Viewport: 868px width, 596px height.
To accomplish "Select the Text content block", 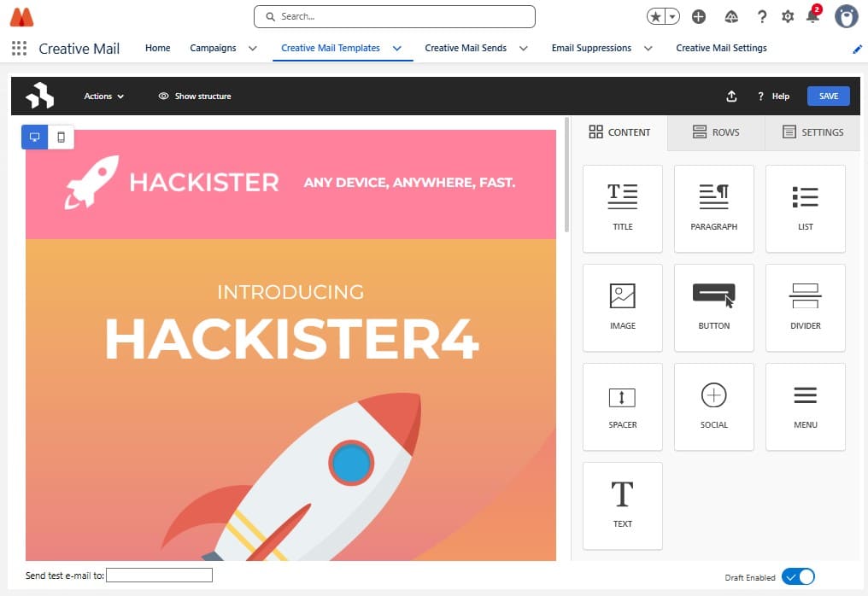I will (x=622, y=505).
